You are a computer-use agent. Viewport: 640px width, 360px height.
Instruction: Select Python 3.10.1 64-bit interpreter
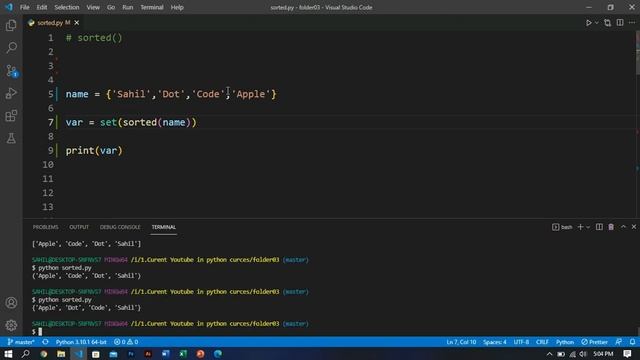[81, 342]
